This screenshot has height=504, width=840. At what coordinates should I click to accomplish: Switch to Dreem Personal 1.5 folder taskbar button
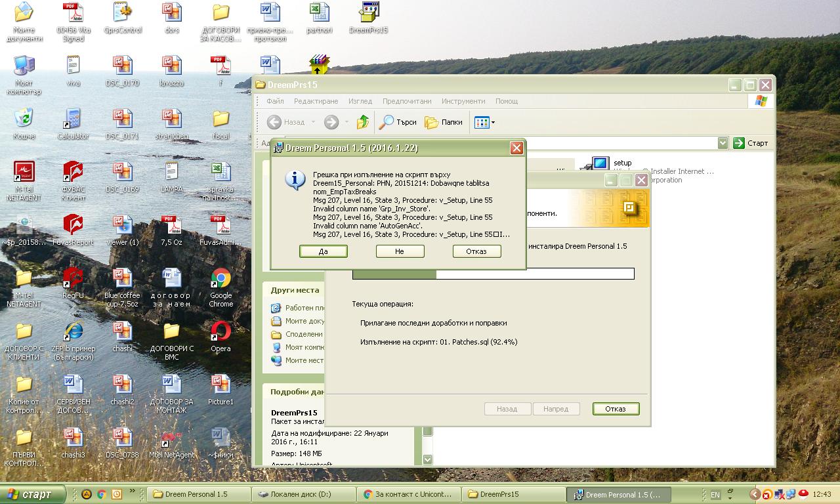pyautogui.click(x=198, y=494)
